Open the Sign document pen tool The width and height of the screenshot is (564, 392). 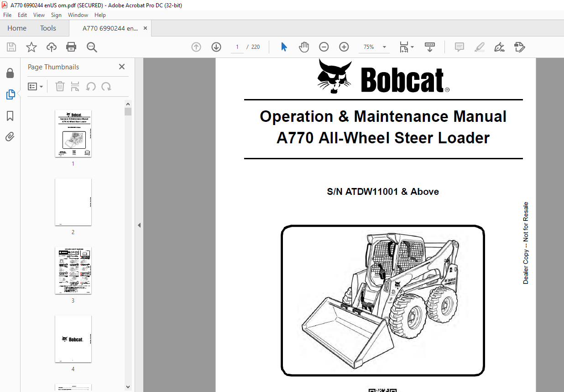[x=499, y=47]
